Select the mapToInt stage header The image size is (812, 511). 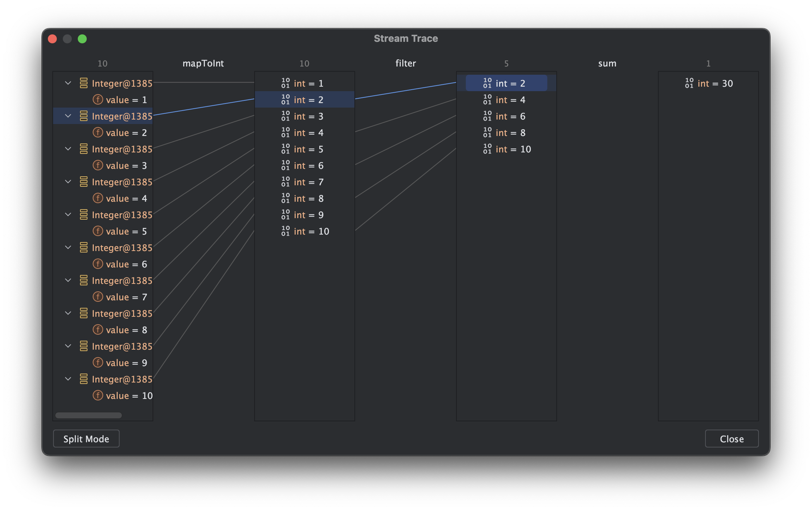click(203, 64)
